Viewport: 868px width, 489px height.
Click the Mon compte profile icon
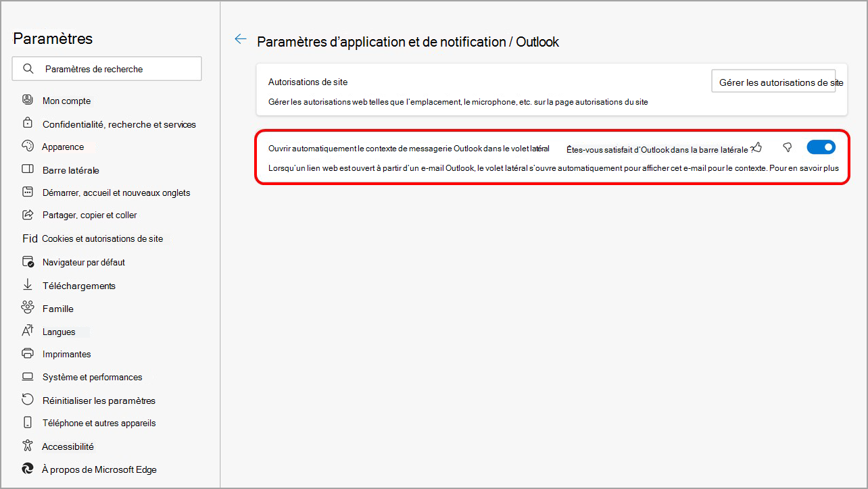point(28,100)
